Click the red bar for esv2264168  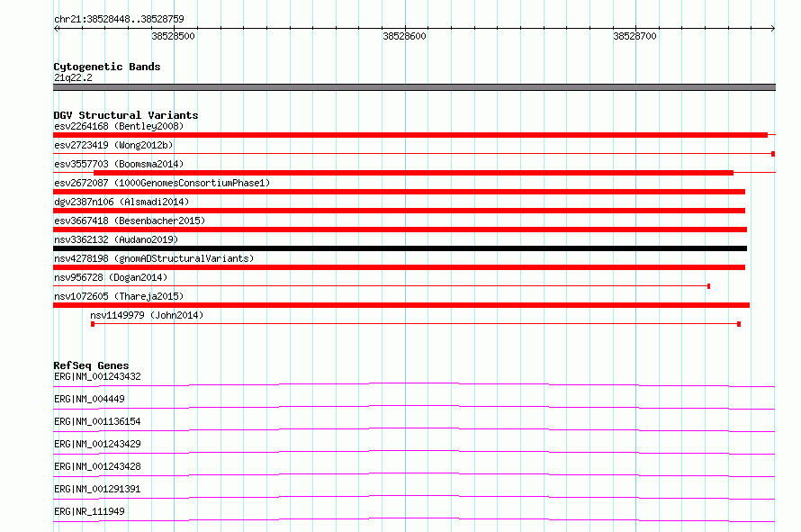tap(410, 135)
